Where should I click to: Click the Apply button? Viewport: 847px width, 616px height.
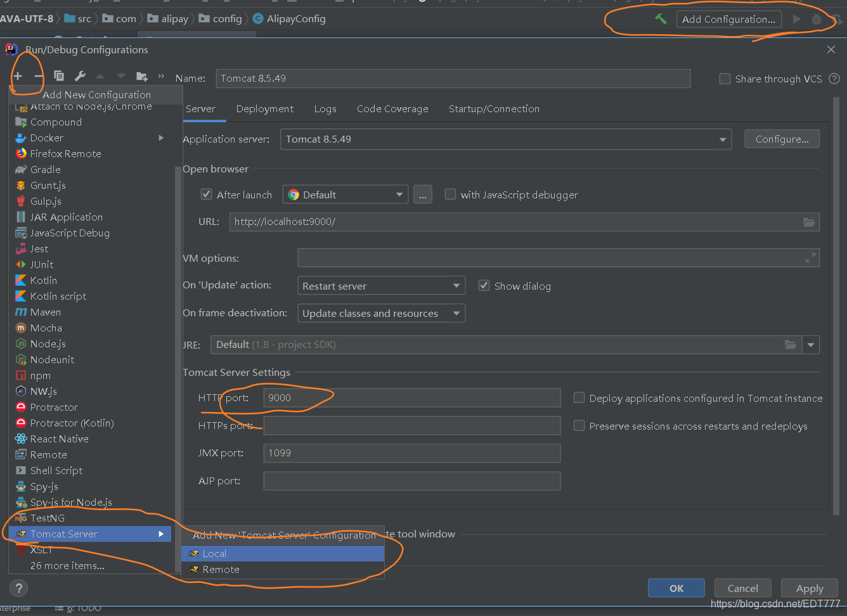tap(810, 588)
